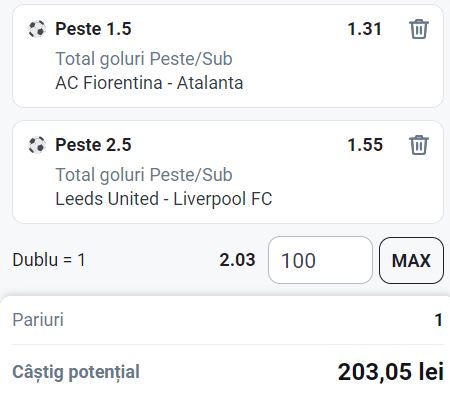The width and height of the screenshot is (450, 395).
Task: Click the 203,05 lei potential winnings
Action: click(x=391, y=372)
